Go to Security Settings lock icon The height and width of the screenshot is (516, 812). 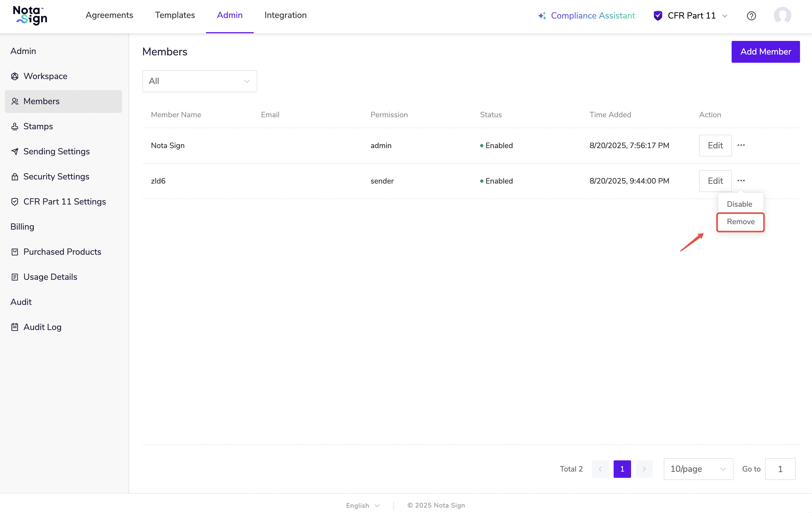click(x=15, y=176)
